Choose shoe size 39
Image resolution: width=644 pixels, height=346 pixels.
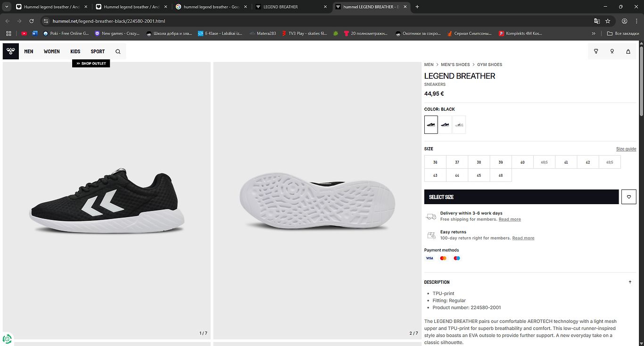click(x=501, y=162)
